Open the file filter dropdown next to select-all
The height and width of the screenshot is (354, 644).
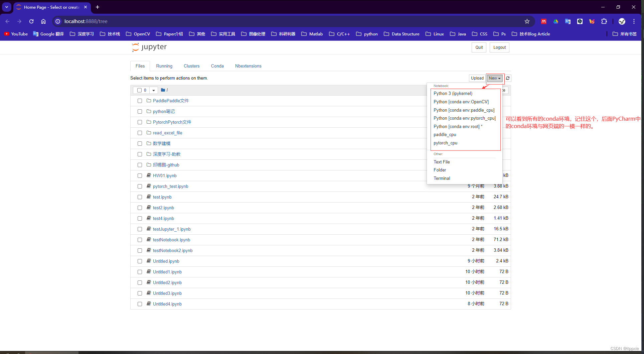[x=153, y=90]
